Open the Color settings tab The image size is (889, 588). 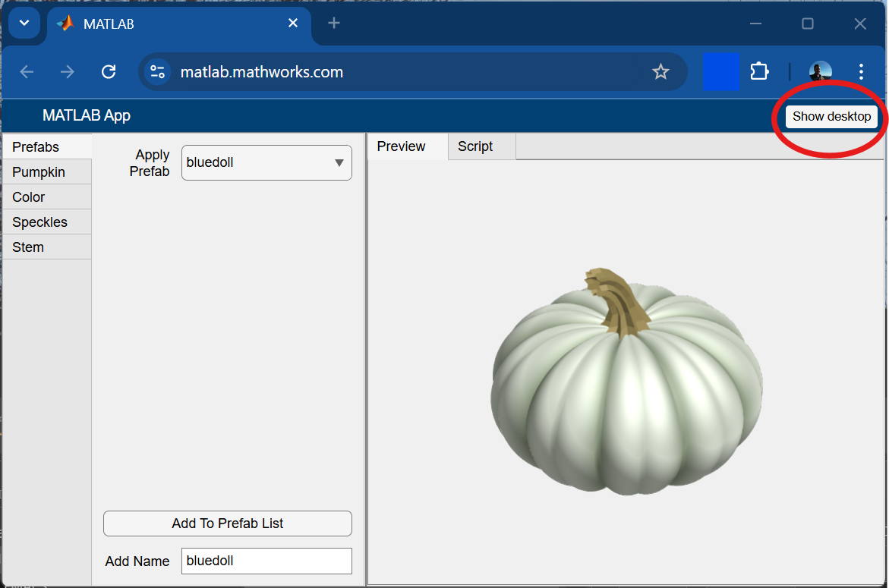[29, 197]
